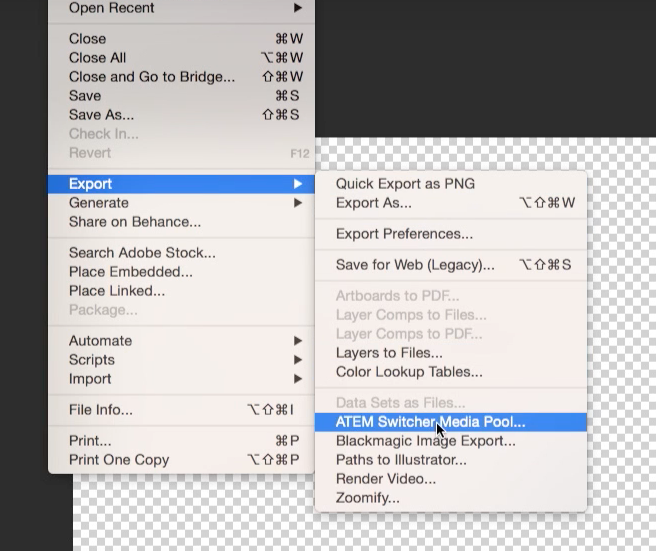Expand the Automate submenu
Image resolution: width=656 pixels, height=551 pixels.
click(181, 341)
